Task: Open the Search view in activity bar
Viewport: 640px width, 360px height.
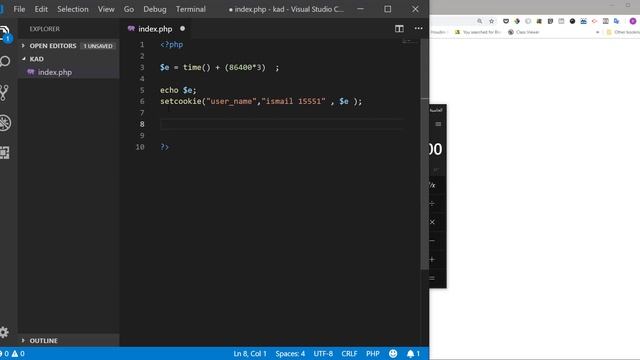Action: (x=5, y=62)
